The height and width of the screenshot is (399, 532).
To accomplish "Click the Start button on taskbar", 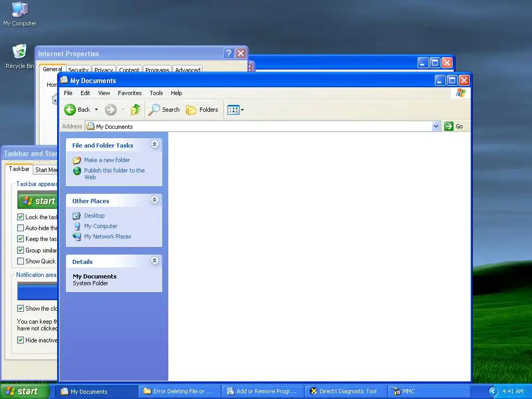I will point(24,392).
